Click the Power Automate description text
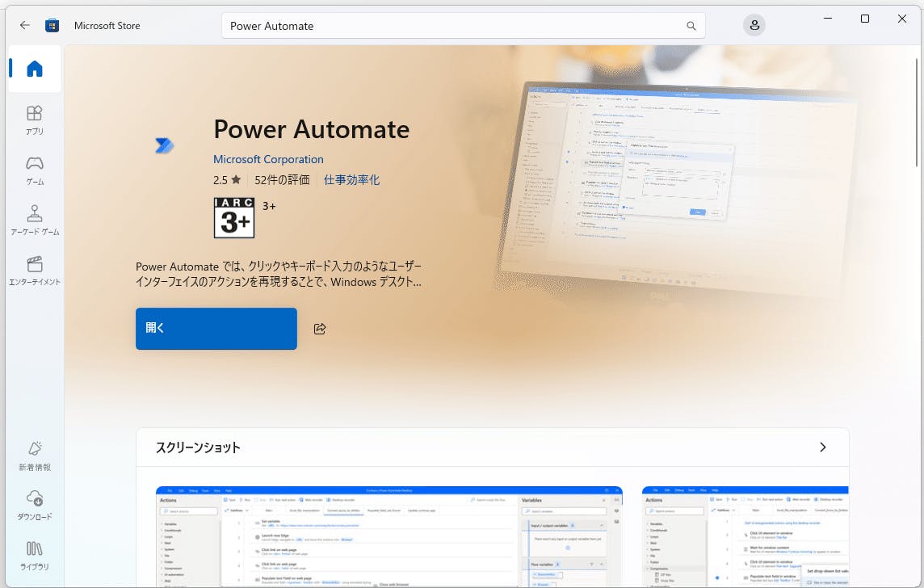Viewport: 924px width, 588px height. [x=279, y=274]
